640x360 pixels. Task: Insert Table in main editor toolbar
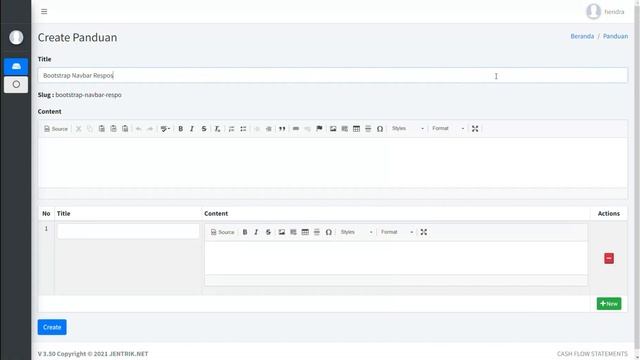pos(356,129)
